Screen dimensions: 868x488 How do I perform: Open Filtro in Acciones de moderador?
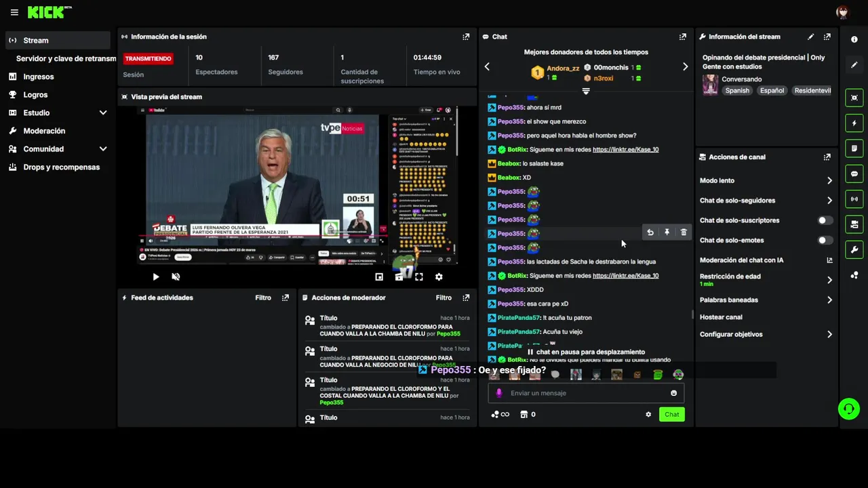point(443,298)
